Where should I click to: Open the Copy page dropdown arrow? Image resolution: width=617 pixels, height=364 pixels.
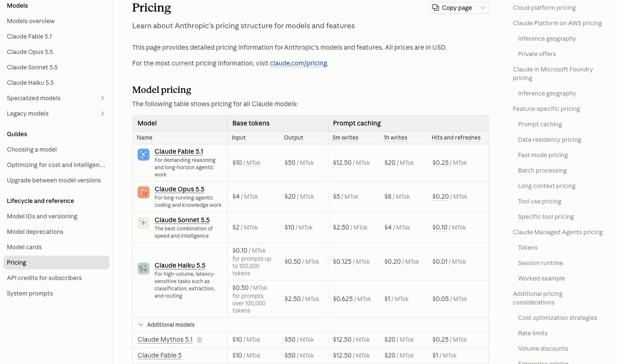tap(482, 8)
